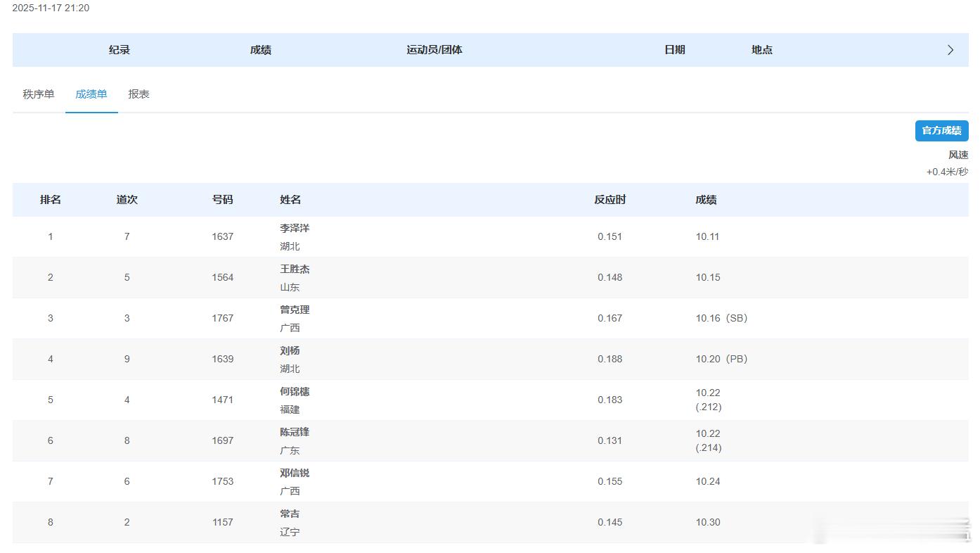Click the 地点 header
This screenshot has height=553, width=980.
(762, 50)
